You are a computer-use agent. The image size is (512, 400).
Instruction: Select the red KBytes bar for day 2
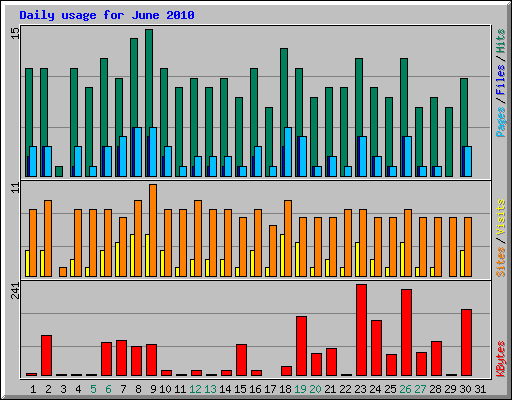click(46, 356)
